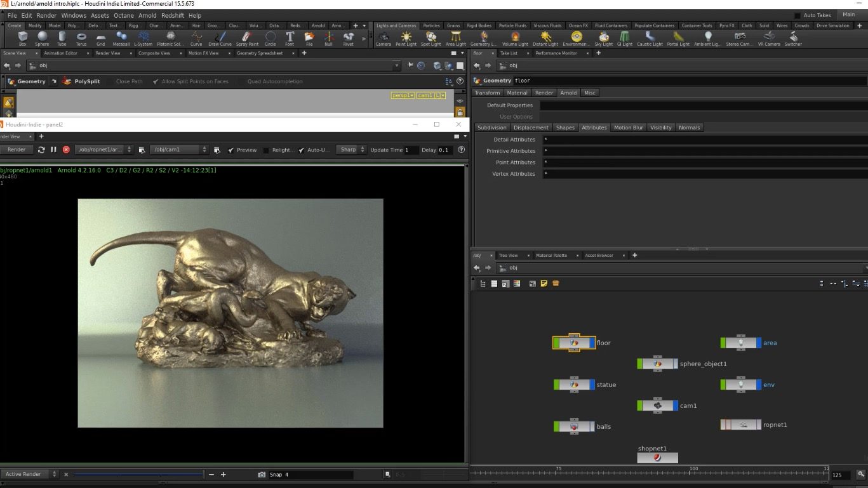Viewport: 868px width, 488px height.
Task: Add a Volume Light from shelf
Action: pos(515,39)
